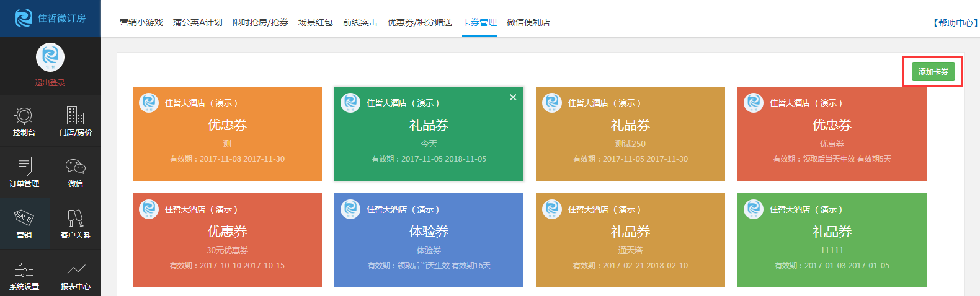Image resolution: width=980 pixels, height=296 pixels.
Task: Click the hotel logo on the 有效期5天 card
Action: point(754,102)
